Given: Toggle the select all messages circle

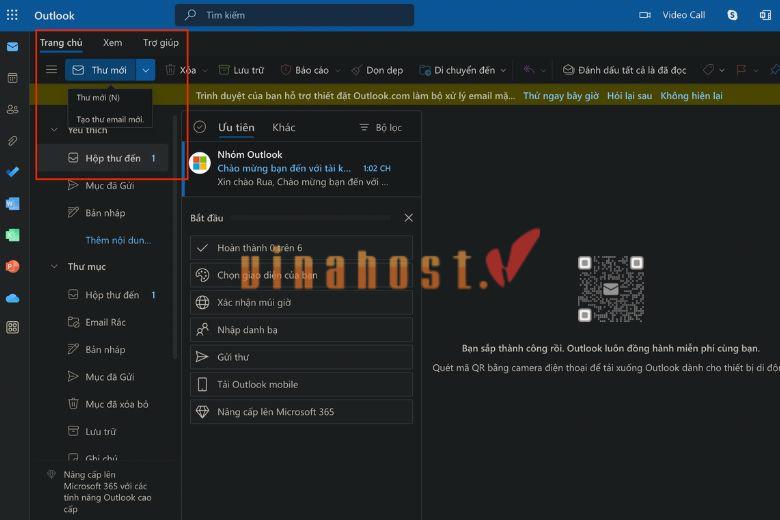Looking at the screenshot, I should pyautogui.click(x=200, y=127).
